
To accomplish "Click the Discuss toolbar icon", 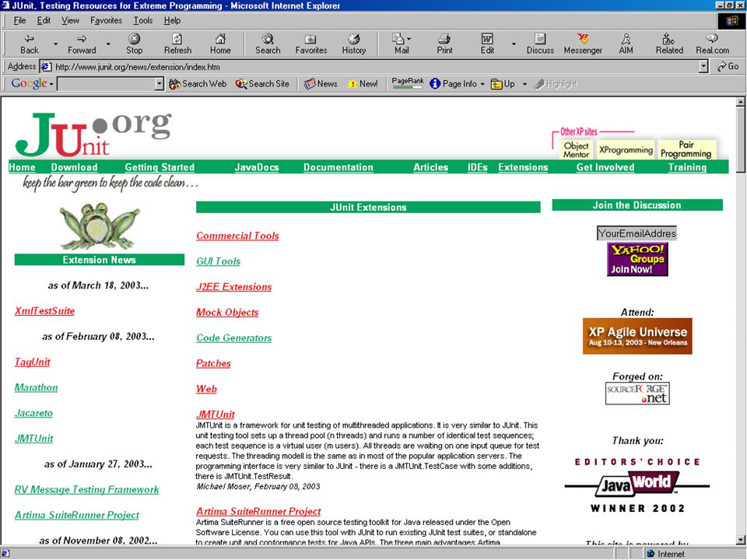I will 540,44.
